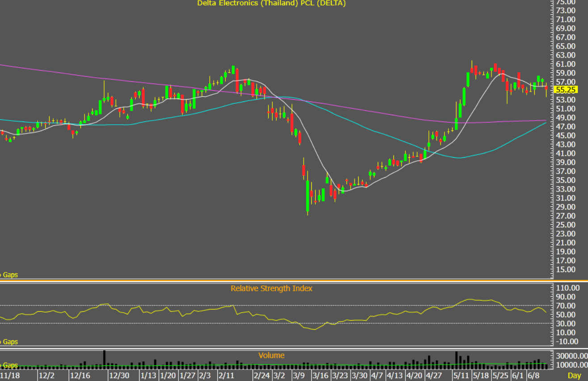Select the 12/30 date on the time axis
Image resolution: width=588 pixels, height=381 pixels.
(x=120, y=375)
